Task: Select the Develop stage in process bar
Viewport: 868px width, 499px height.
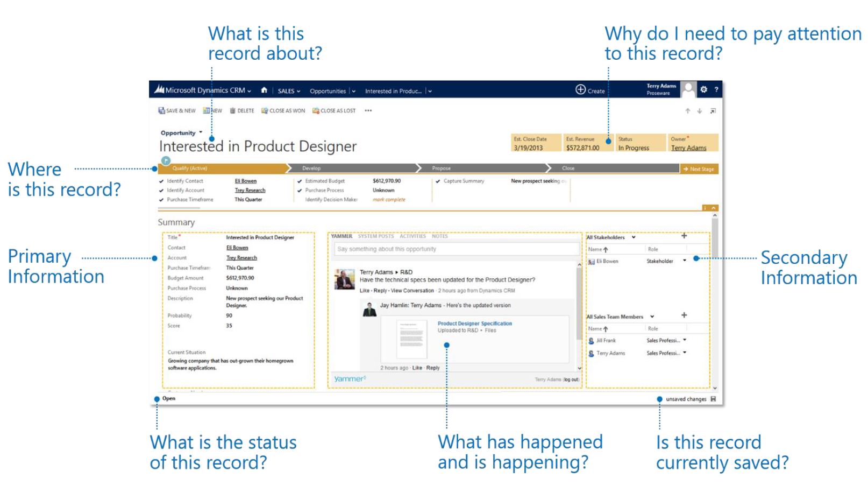Action: click(x=311, y=168)
